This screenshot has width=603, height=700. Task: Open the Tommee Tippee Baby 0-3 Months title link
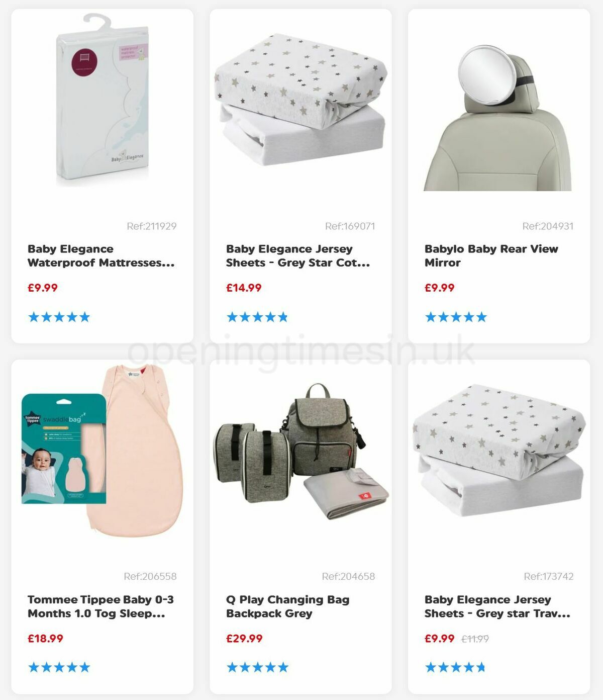(x=100, y=606)
